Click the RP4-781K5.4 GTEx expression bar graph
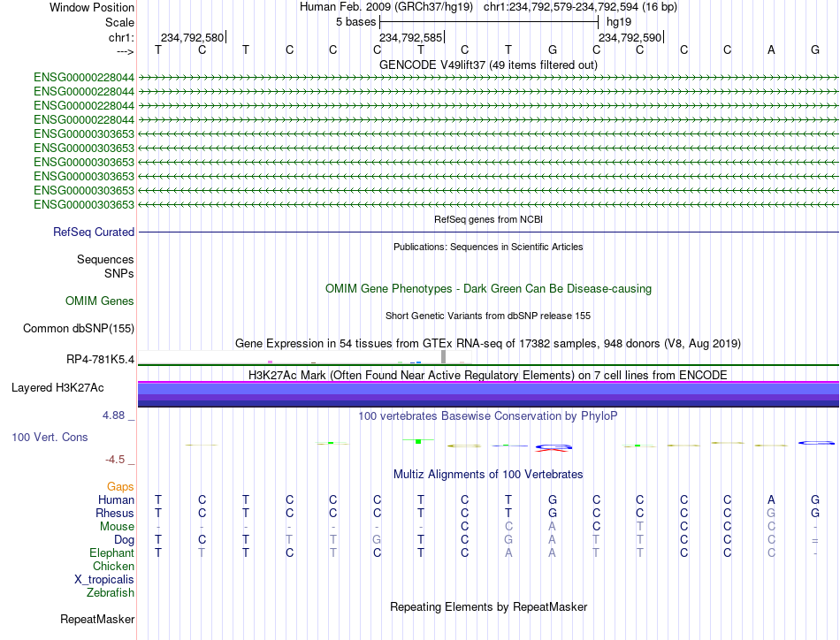The height and width of the screenshot is (640, 840). tap(488, 357)
